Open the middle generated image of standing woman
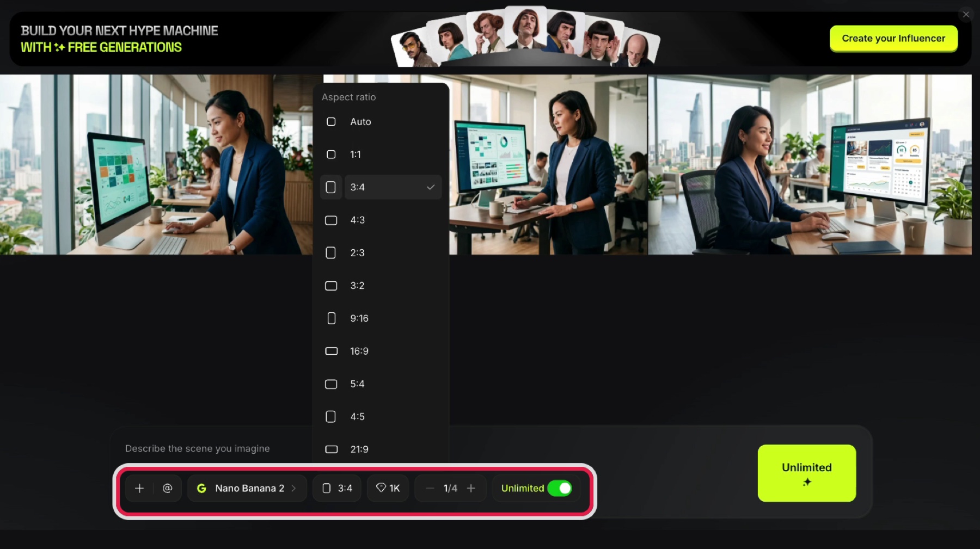The width and height of the screenshot is (980, 549). (548, 164)
